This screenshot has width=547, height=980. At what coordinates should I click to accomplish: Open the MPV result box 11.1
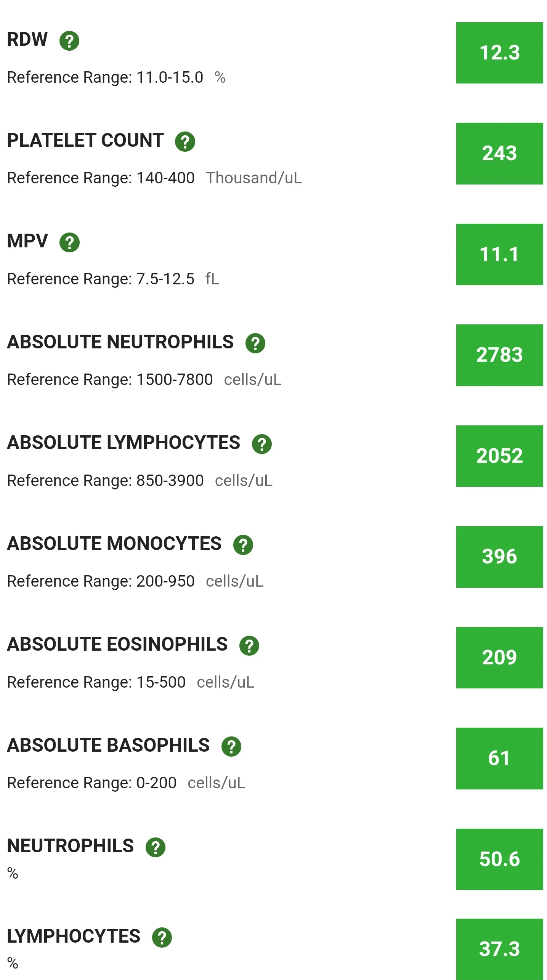(499, 254)
